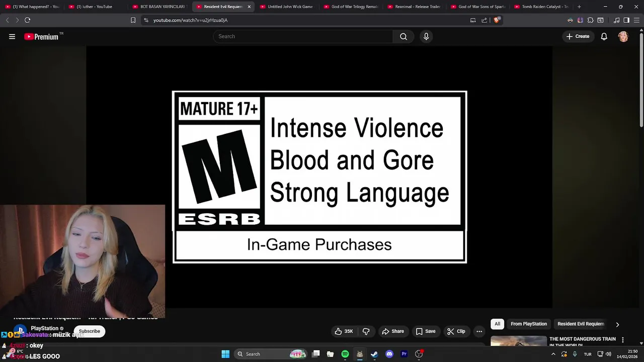Click the video player ESRB screen
This screenshot has width=644, height=362.
(x=319, y=177)
